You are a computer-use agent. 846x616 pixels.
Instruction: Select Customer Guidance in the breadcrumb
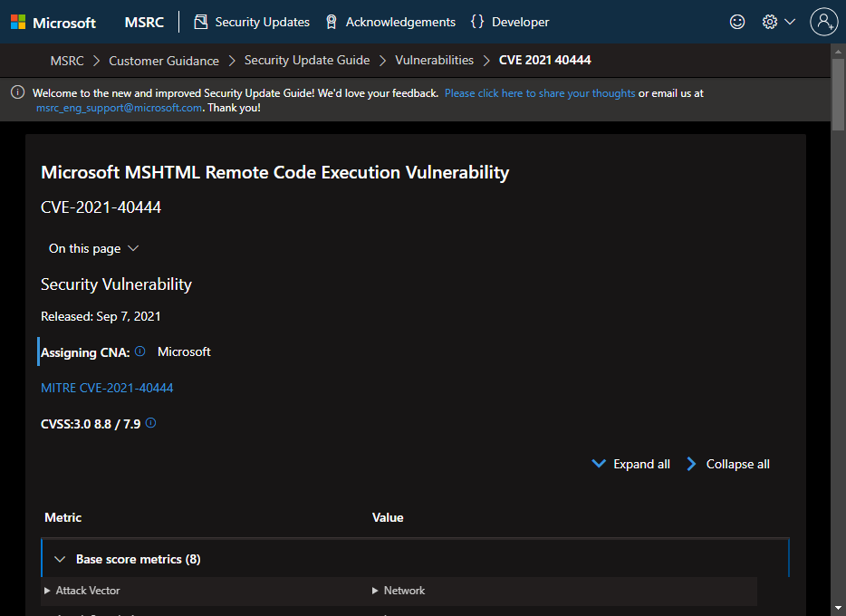pos(163,60)
